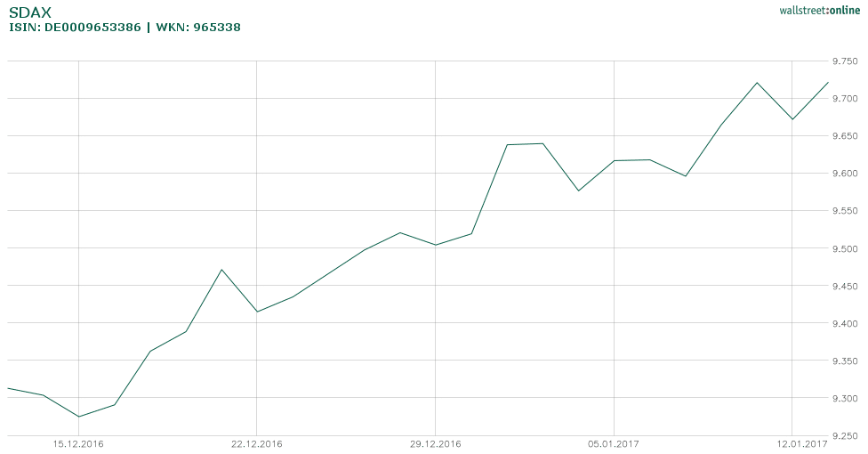Click the 22.12.2016 date label

256,444
